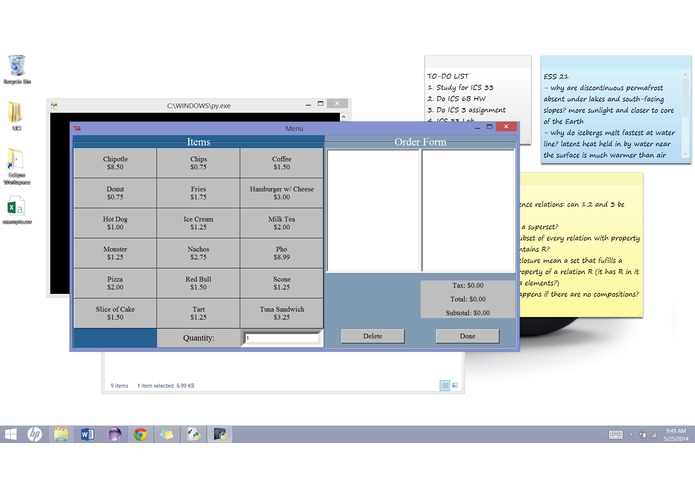Close the Menu window
The image size is (695, 494).
506,127
